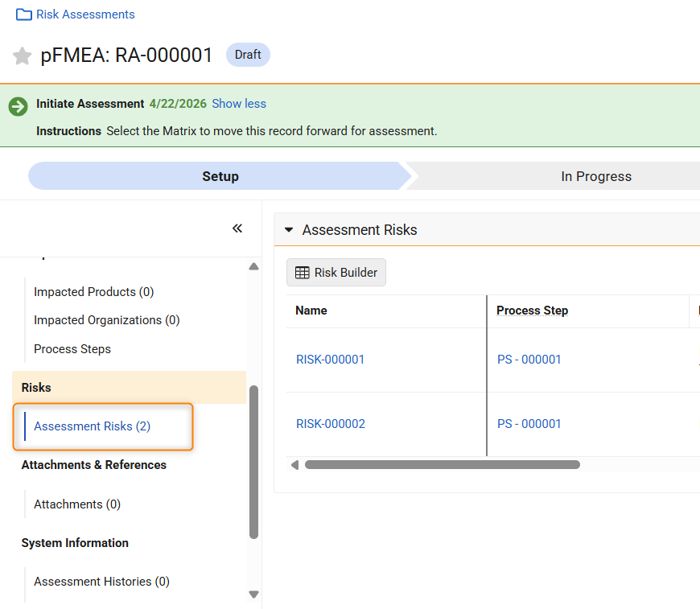This screenshot has width=700, height=609.
Task: Select the In Progress stage
Action: tap(595, 176)
